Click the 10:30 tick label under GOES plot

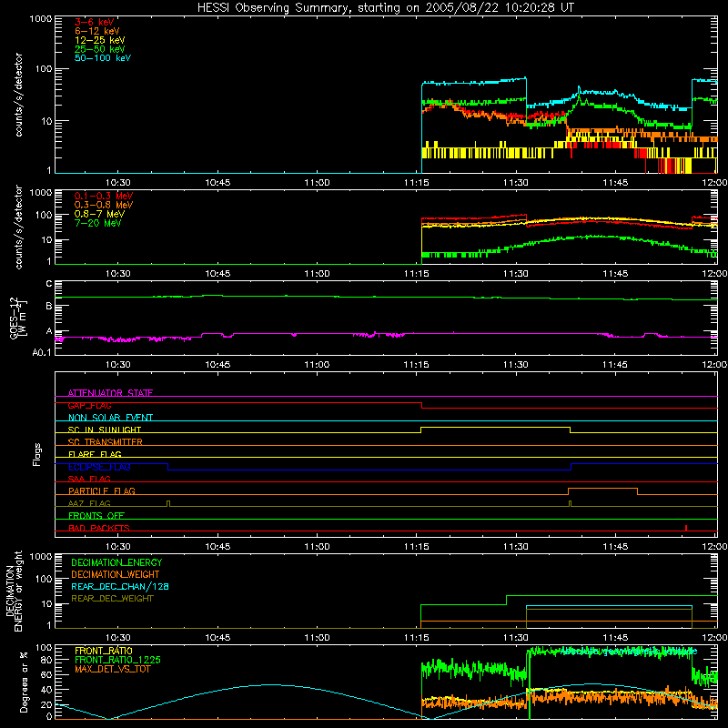118,365
